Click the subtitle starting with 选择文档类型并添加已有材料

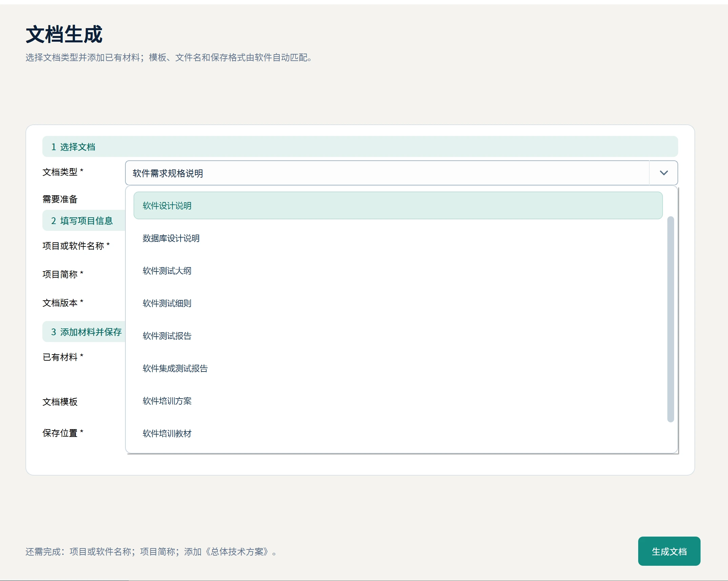coord(169,57)
